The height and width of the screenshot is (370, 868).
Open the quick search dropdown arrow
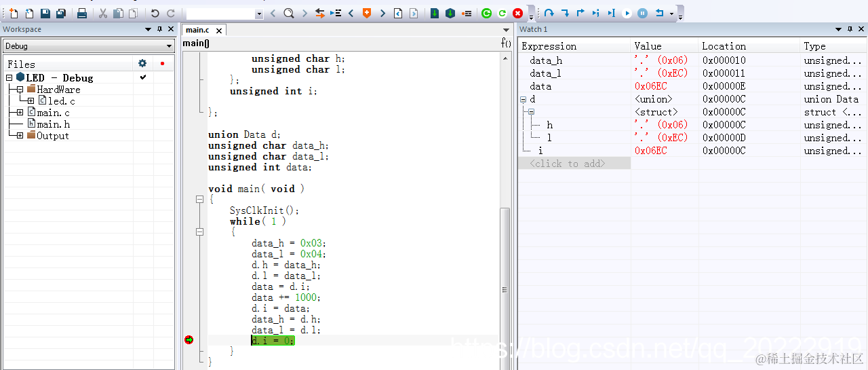click(x=259, y=14)
